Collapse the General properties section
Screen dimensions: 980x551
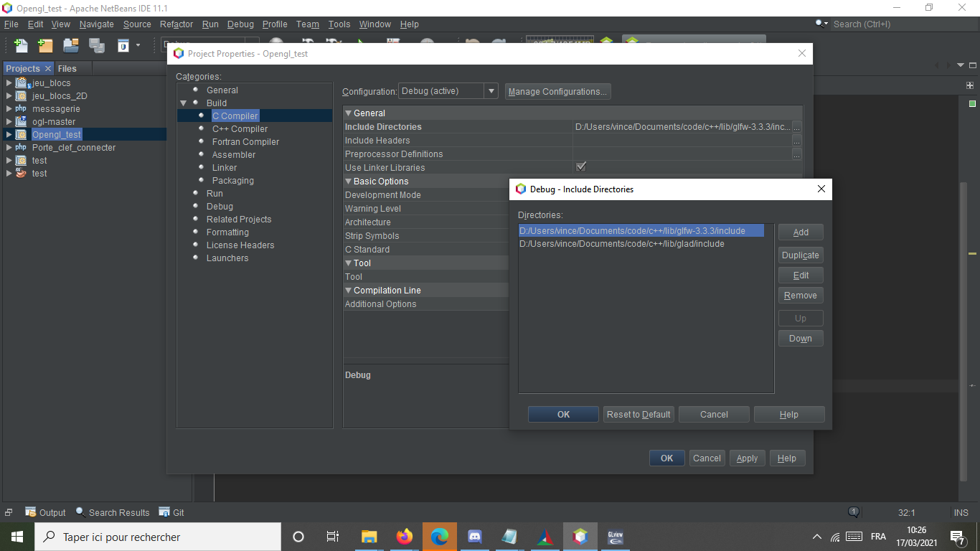coord(349,113)
